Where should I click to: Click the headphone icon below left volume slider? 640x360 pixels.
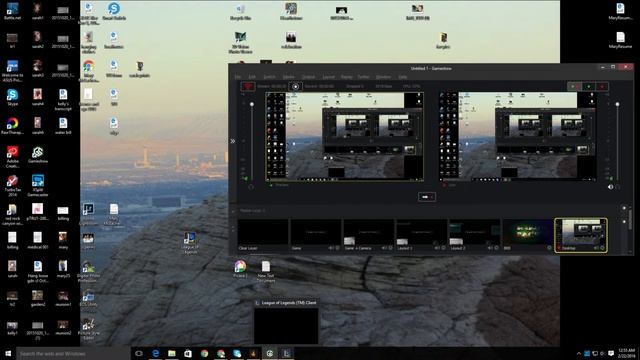[251, 187]
